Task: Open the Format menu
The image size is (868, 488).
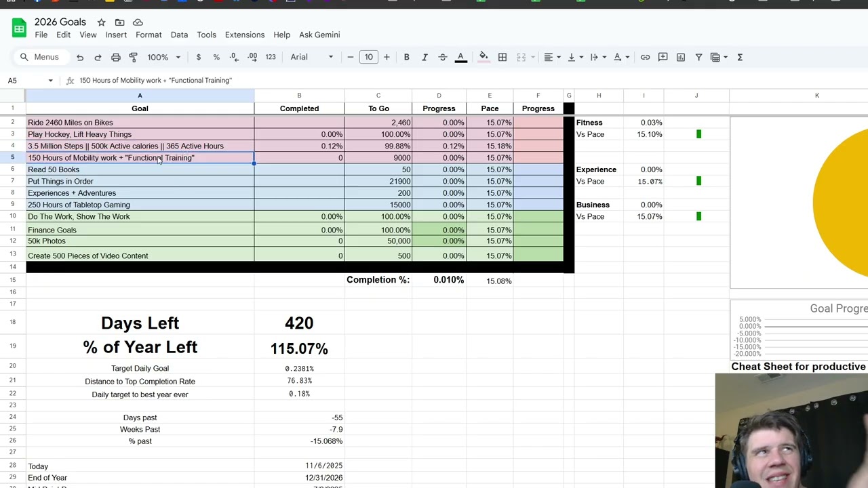Action: [x=149, y=35]
